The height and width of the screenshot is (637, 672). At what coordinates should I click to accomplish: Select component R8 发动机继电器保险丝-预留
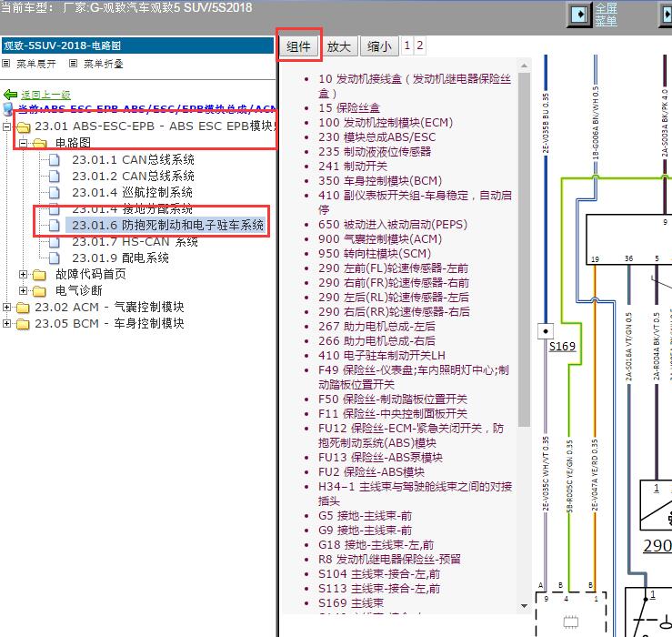(389, 560)
